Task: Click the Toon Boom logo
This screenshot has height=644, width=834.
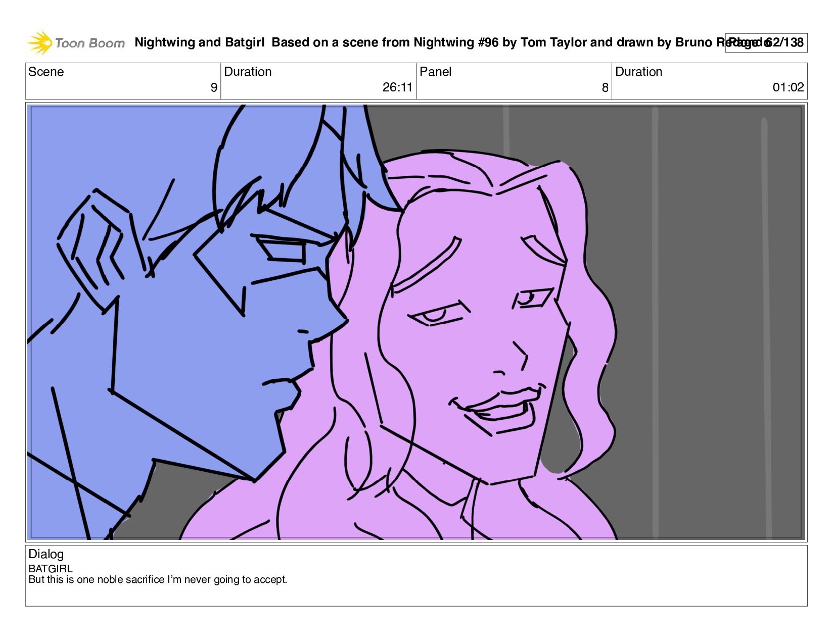Action: click(76, 43)
